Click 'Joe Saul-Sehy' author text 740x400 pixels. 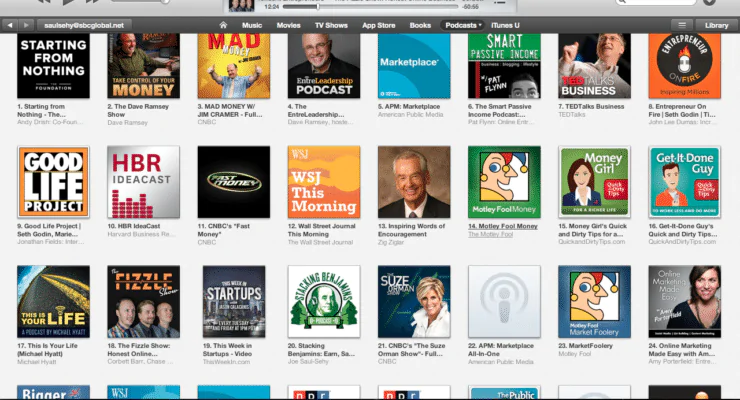308,362
